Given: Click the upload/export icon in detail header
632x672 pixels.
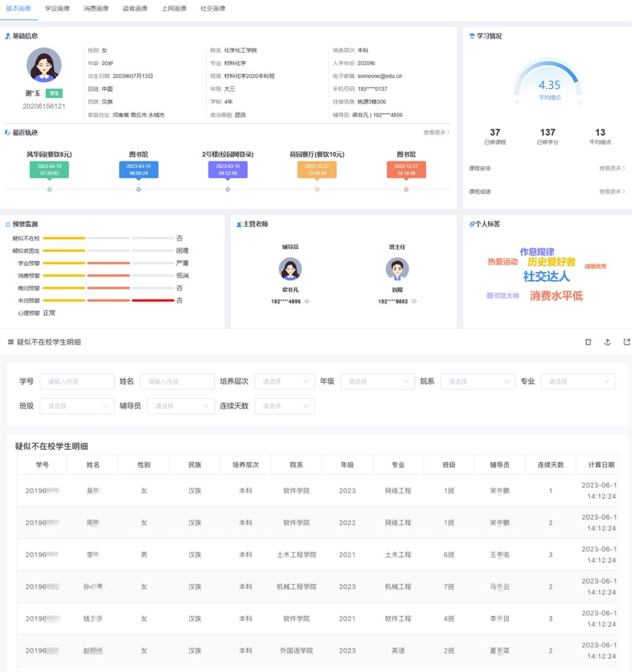Looking at the screenshot, I should coord(607,342).
